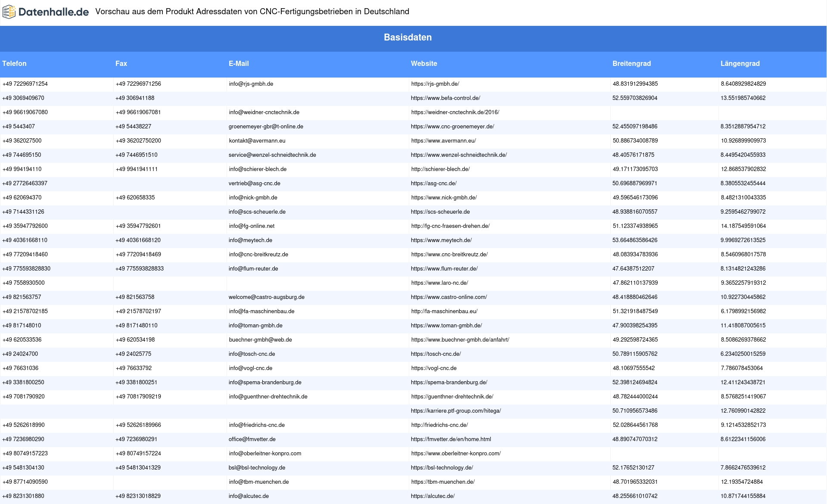Select the Website column header

(x=424, y=63)
